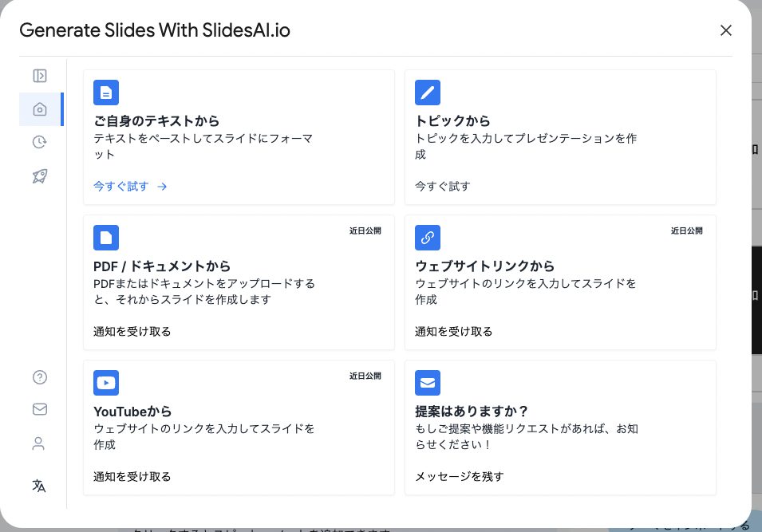Screen dimensions: 762x532
Task: Click メッセージを残す to leave feedback
Action: (x=459, y=477)
